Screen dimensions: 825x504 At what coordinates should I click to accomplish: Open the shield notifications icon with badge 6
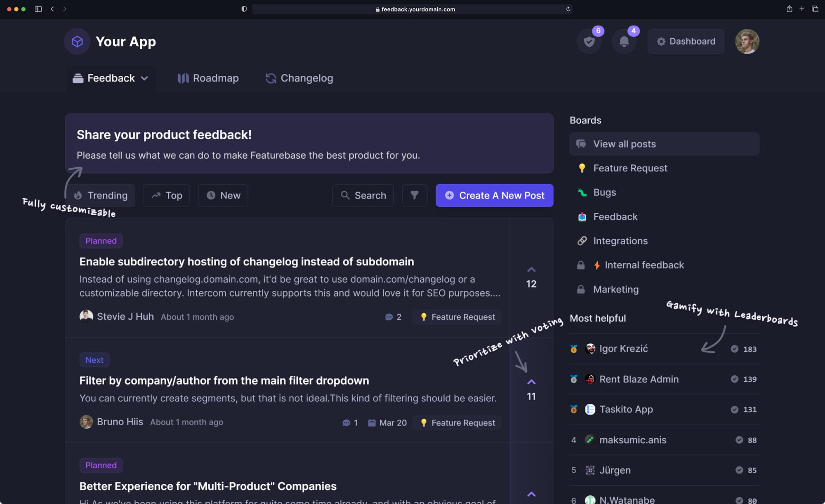(x=589, y=41)
